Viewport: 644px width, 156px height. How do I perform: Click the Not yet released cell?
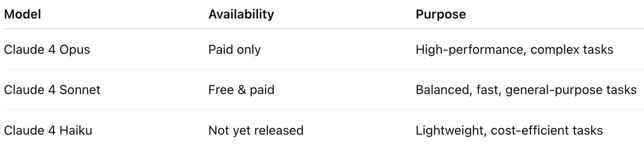256,131
